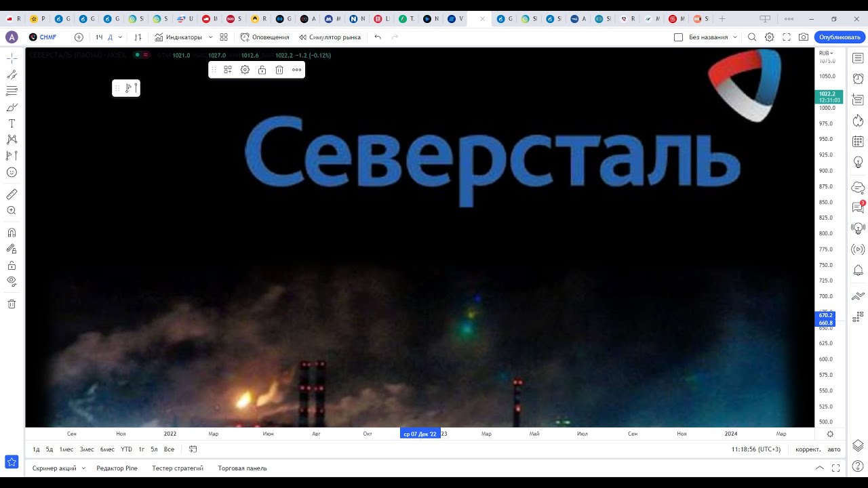868x488 pixels.
Task: Toggle stay in drawing mode
Action: click(x=12, y=249)
